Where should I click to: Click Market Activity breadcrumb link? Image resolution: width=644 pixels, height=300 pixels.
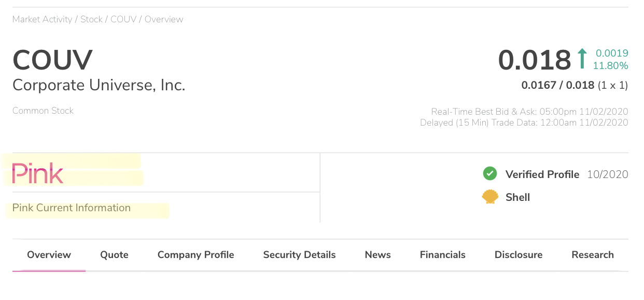click(42, 19)
